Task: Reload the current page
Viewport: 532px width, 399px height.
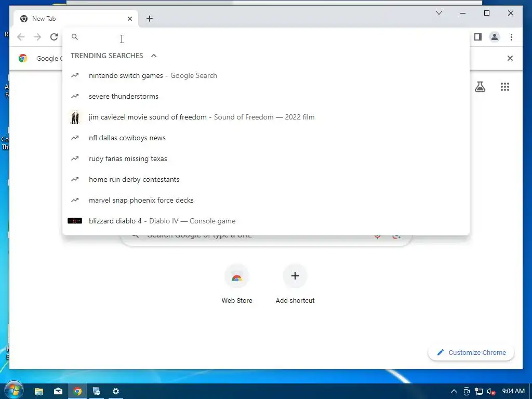Action: coord(54,37)
